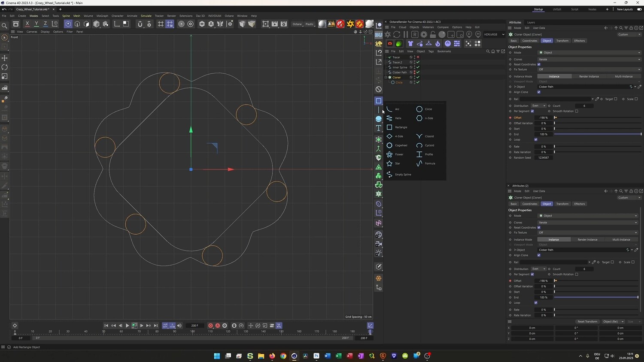Click the New Layouts button
This screenshot has width=644, height=362.
click(625, 9)
